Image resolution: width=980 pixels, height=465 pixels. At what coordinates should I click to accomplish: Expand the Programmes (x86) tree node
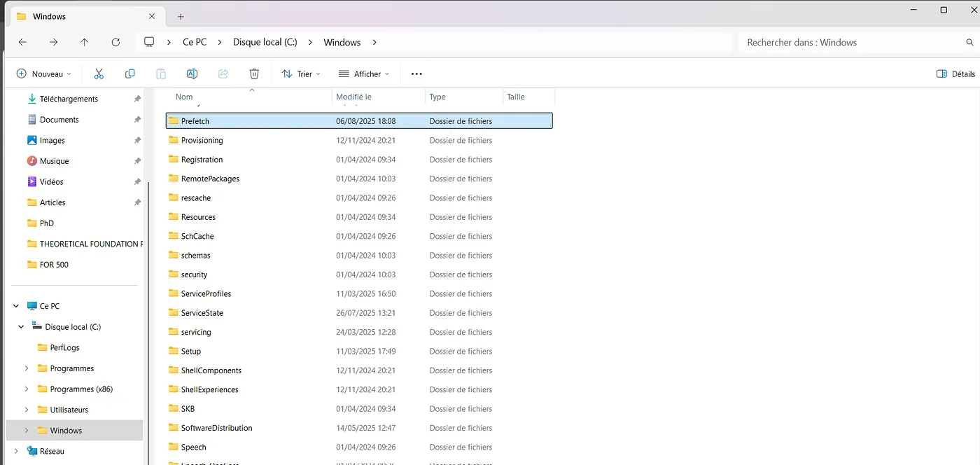27,389
